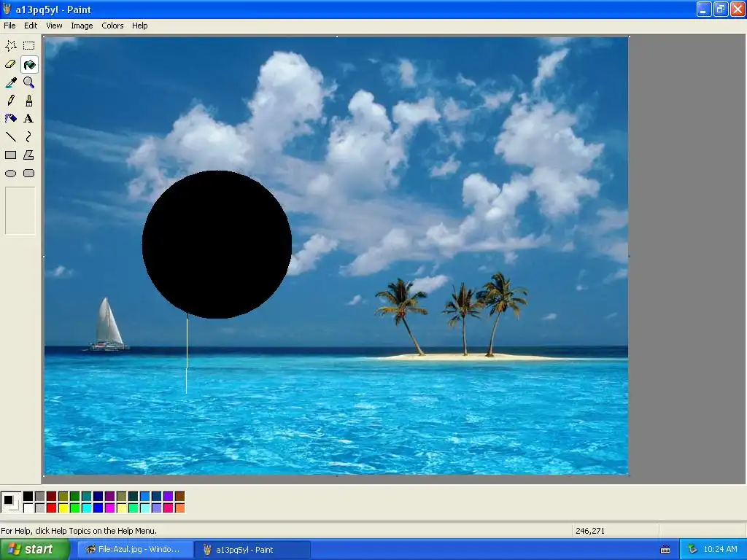Select the pale yellow swatch
Image resolution: width=747 pixels, height=560 pixels.
(x=122, y=508)
